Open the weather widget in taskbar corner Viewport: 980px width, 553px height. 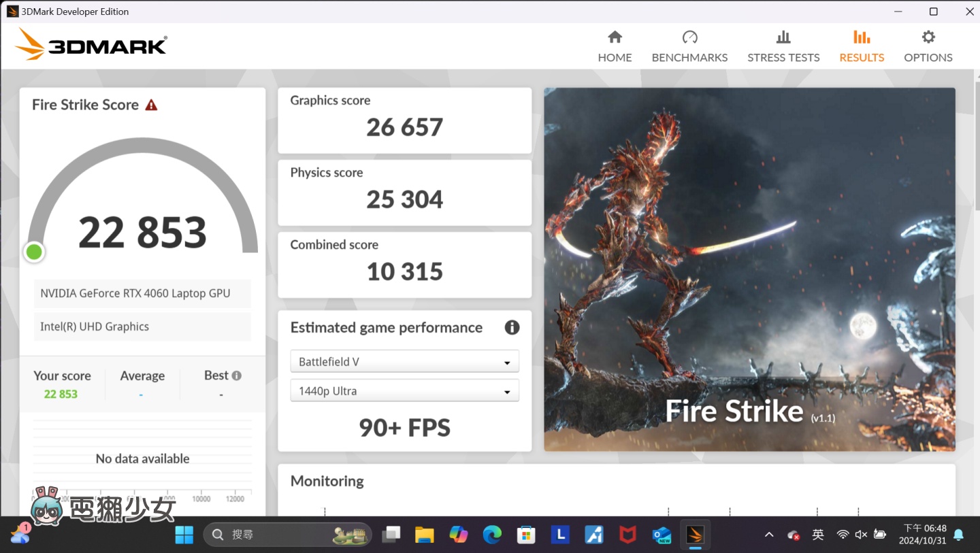click(x=20, y=534)
